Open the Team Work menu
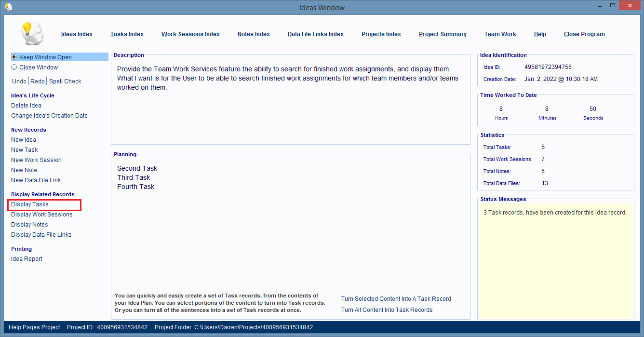This screenshot has width=644, height=337. 500,34
